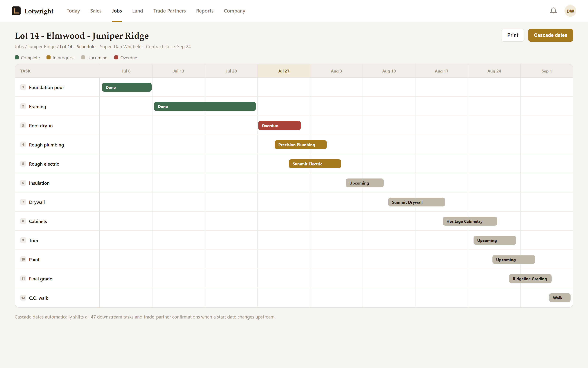Screen dimensions: 588x368
Task: Click the number 12 badge for C.O. walk
Action: click(x=23, y=298)
